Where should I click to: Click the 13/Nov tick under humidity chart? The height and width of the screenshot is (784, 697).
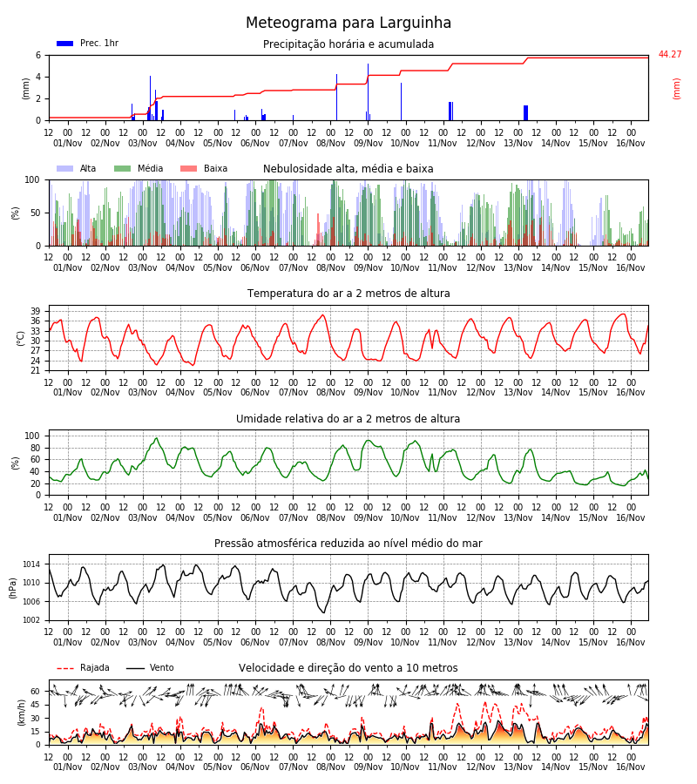point(518,517)
